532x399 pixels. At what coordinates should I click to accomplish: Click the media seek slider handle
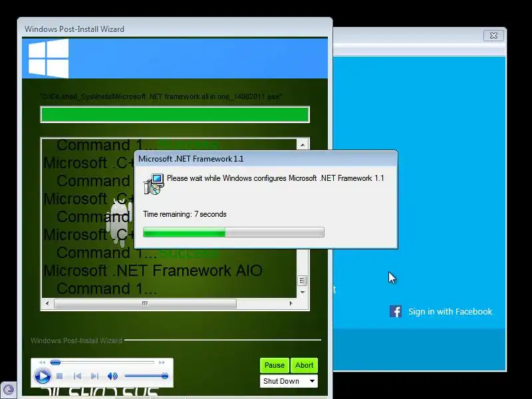[x=55, y=362]
